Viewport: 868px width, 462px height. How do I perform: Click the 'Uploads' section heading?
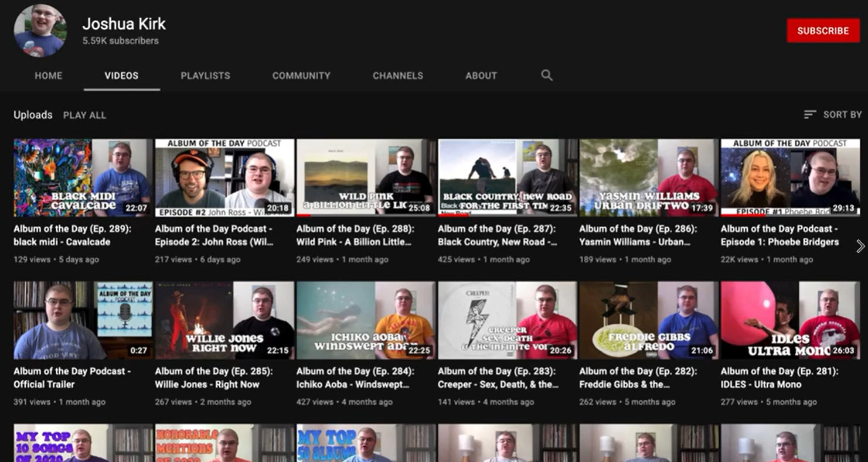33,115
